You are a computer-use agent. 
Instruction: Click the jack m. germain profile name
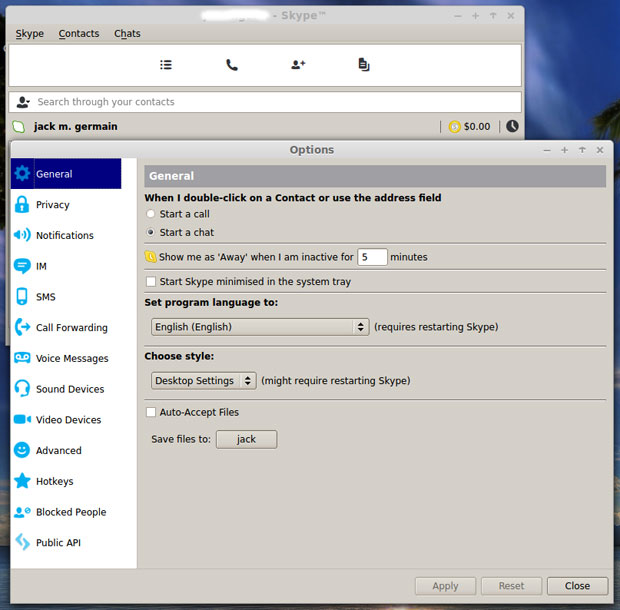tap(76, 127)
